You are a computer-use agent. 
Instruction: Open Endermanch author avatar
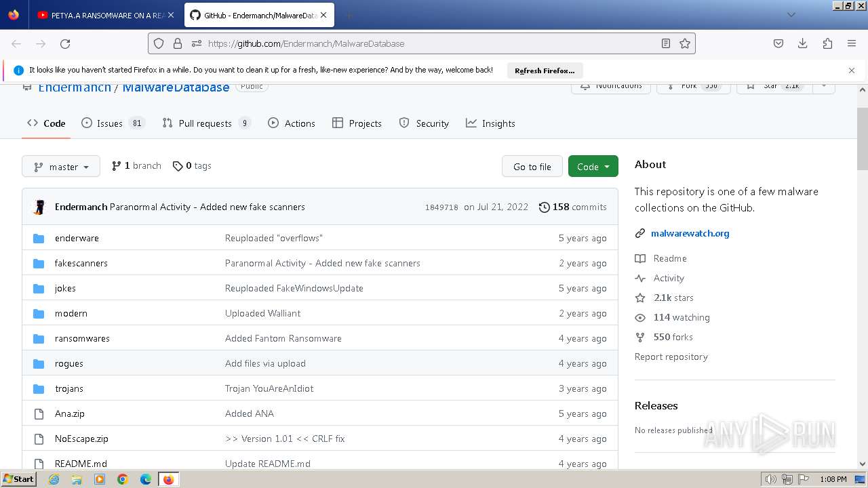click(x=39, y=207)
